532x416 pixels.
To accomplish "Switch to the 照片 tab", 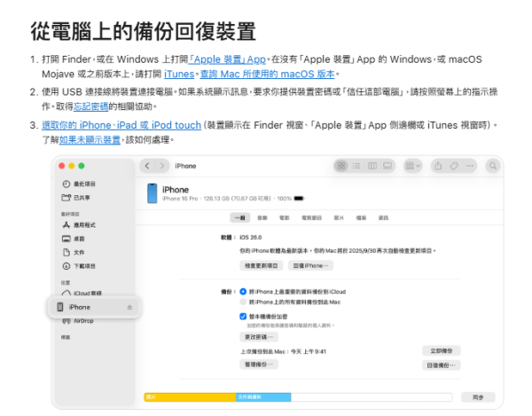I will pos(339,218).
